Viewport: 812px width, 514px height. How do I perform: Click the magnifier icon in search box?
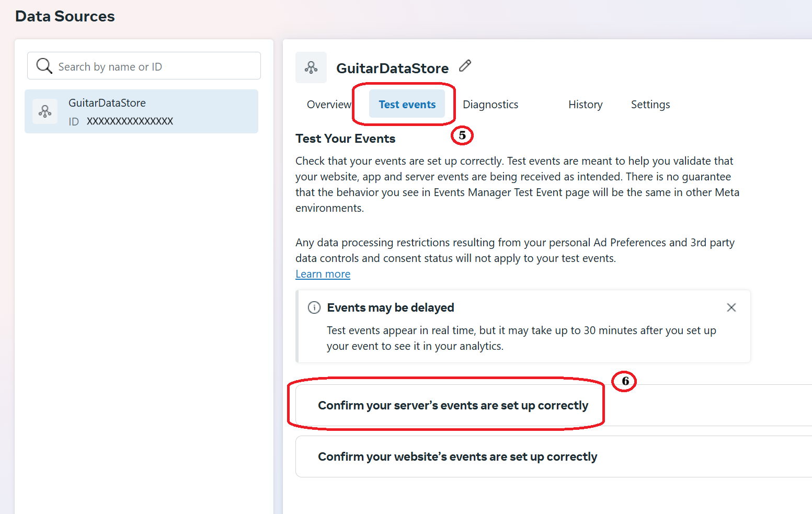click(x=44, y=66)
